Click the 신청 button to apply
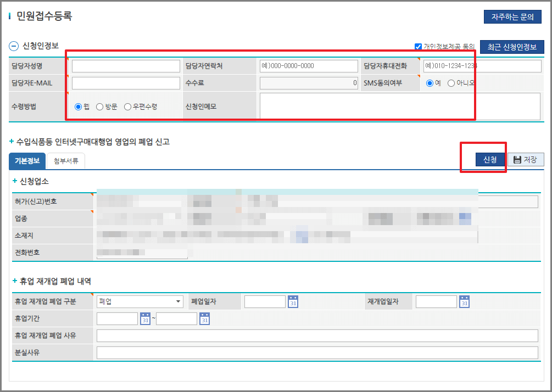 pyautogui.click(x=489, y=159)
